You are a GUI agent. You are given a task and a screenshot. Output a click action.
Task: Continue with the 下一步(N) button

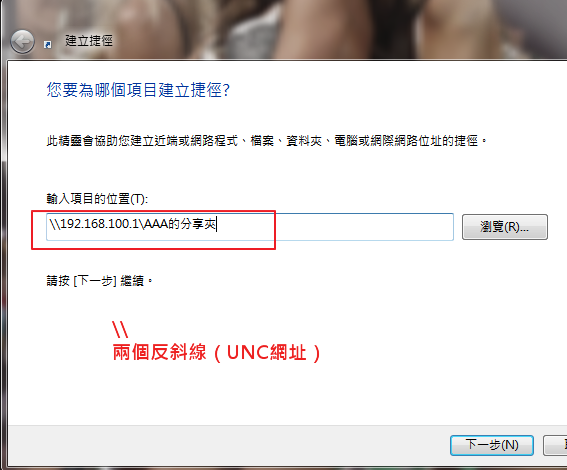(492, 445)
